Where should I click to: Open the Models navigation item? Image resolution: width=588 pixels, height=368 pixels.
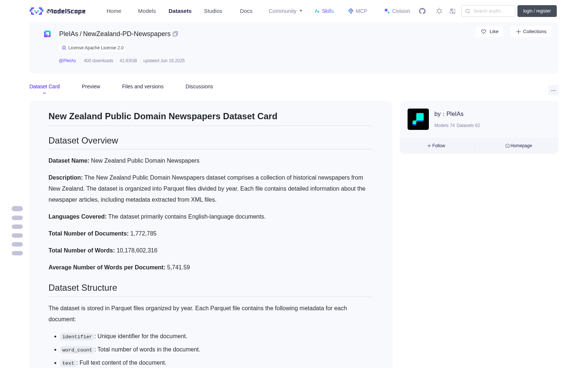pyautogui.click(x=147, y=11)
